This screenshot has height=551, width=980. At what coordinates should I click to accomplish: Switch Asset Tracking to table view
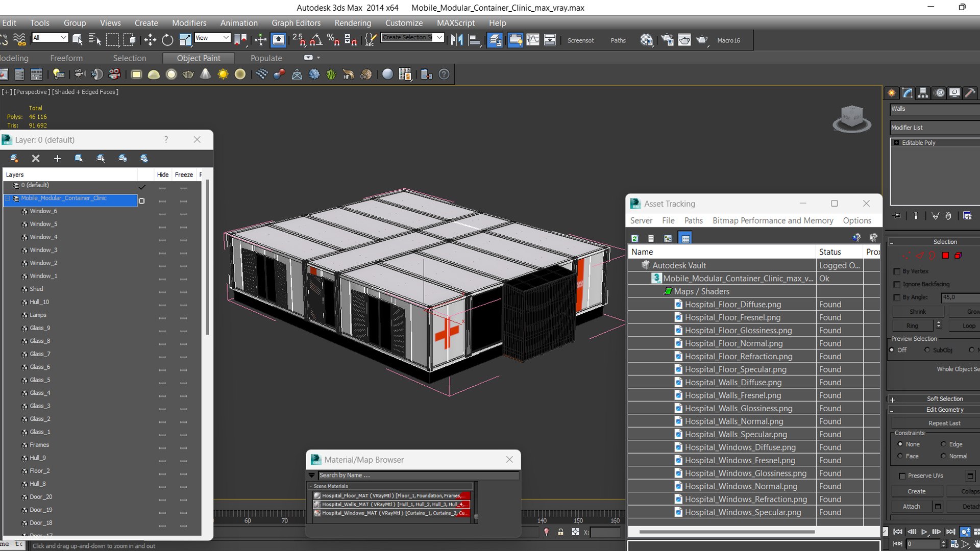click(685, 238)
